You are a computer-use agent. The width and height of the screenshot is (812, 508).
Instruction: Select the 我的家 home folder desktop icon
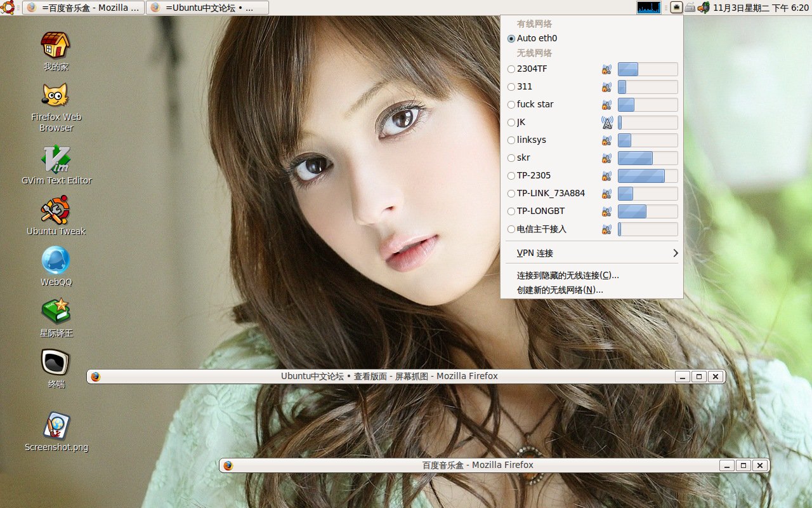pos(56,51)
